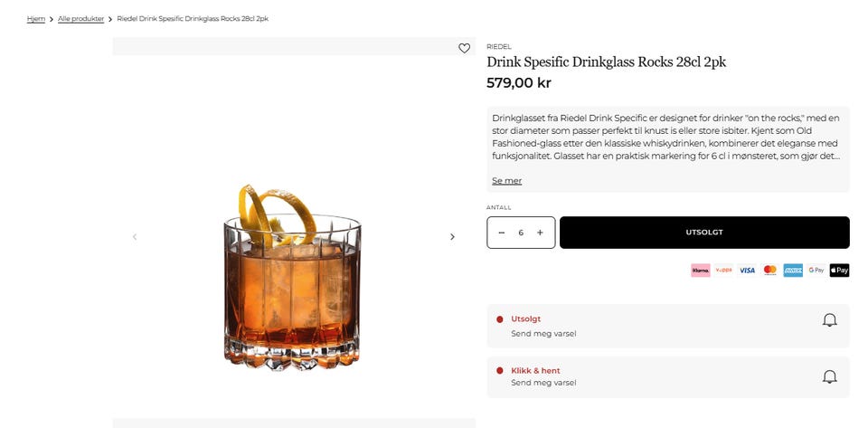Viewport: 868px width, 428px height.
Task: Click the quantity number field
Action: [521, 233]
